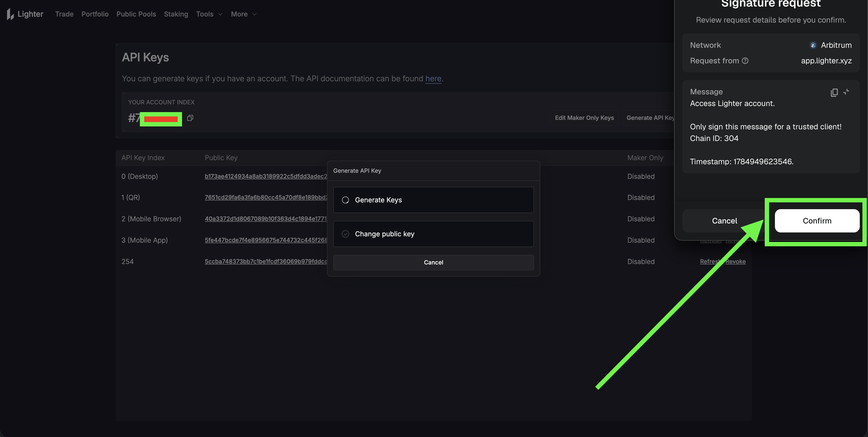The width and height of the screenshot is (868, 437).
Task: Click Disabled status for 0 (Desktop)
Action: click(641, 176)
